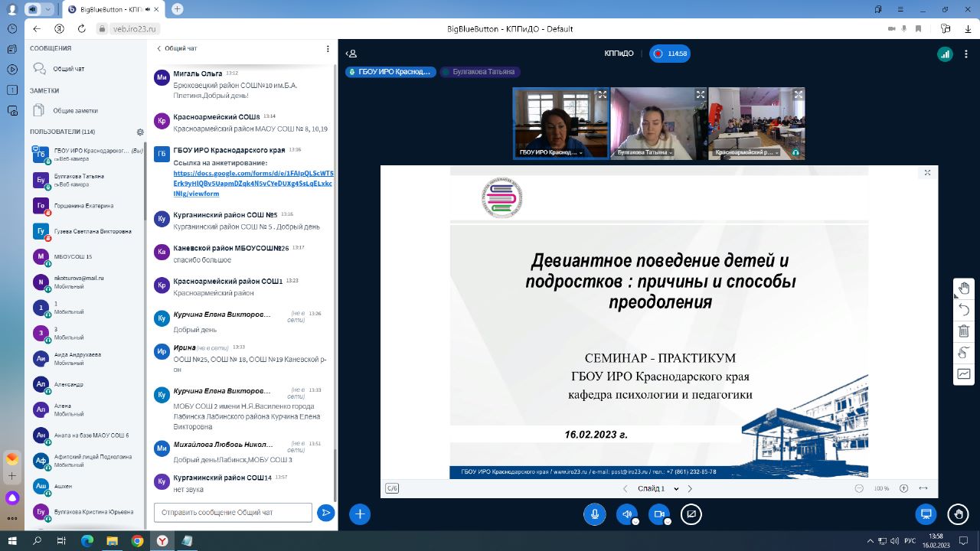This screenshot has height=551, width=980.
Task: Open chat options three-dot menu
Action: coord(328,48)
